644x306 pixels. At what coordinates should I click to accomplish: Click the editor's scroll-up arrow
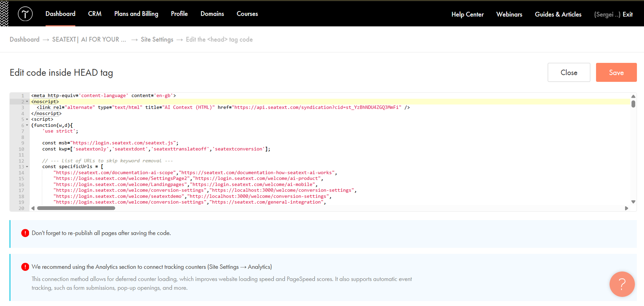click(633, 96)
